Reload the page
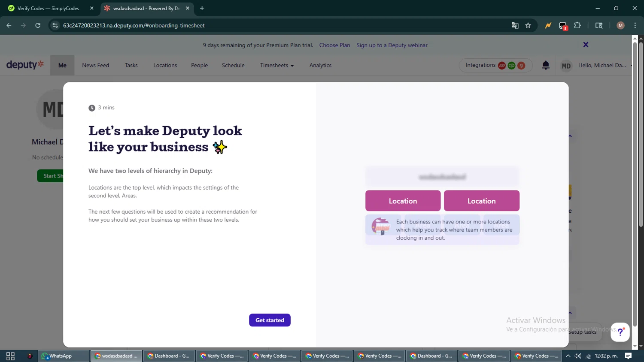644x362 pixels. click(x=38, y=25)
